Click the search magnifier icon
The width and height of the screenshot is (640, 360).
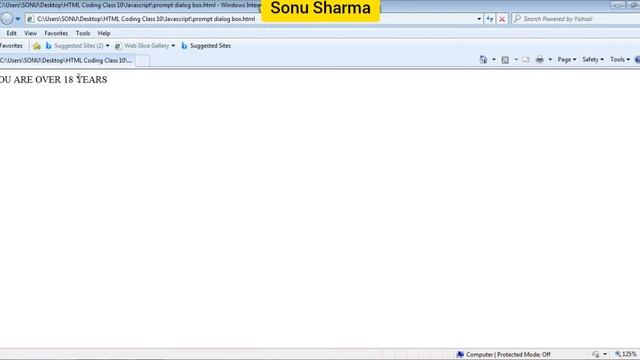[517, 19]
